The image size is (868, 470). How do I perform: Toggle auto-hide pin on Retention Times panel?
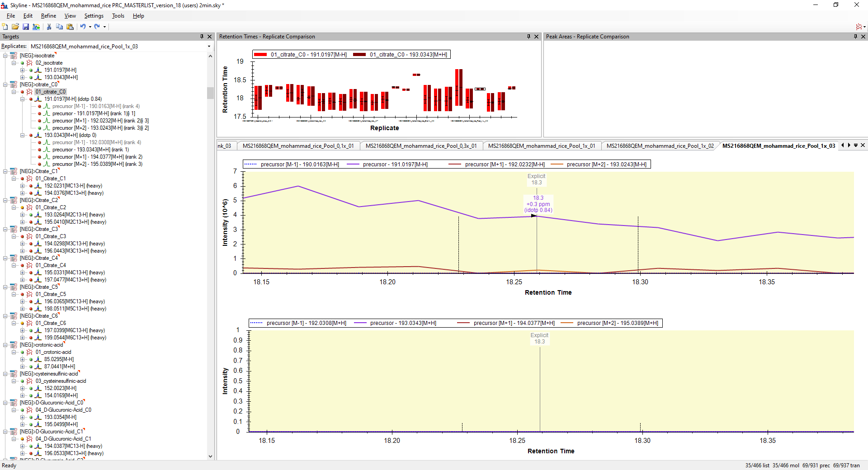tap(528, 37)
